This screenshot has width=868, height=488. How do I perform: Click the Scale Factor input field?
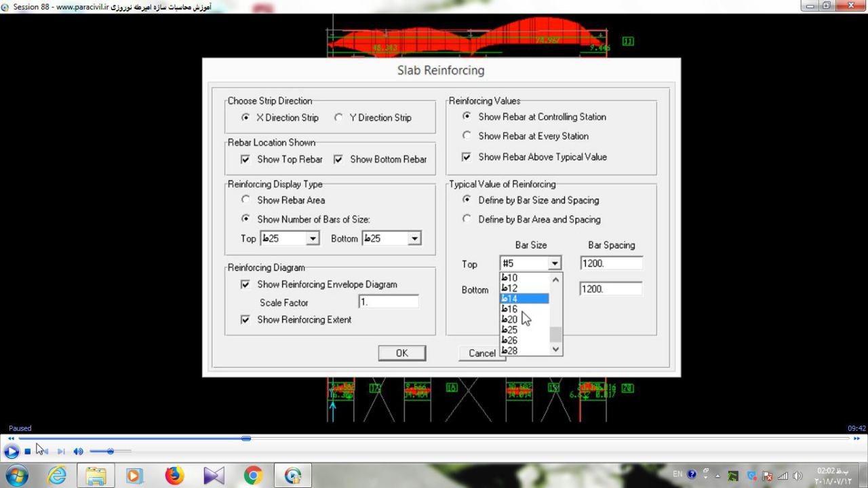pos(389,302)
